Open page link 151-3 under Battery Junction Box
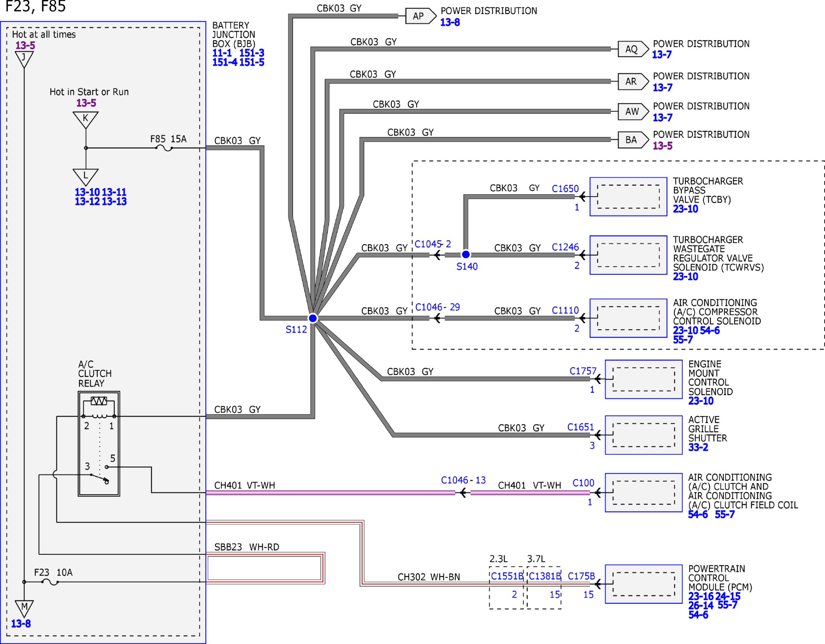The height and width of the screenshot is (644, 825). coord(252,53)
